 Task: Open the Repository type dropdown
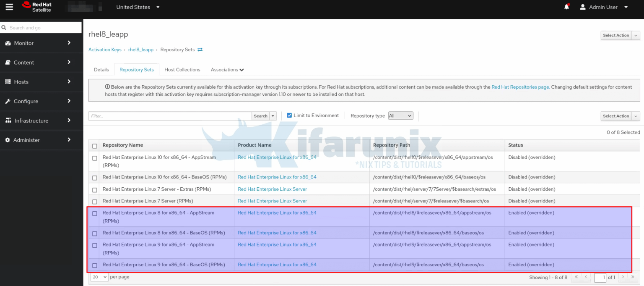pos(400,115)
